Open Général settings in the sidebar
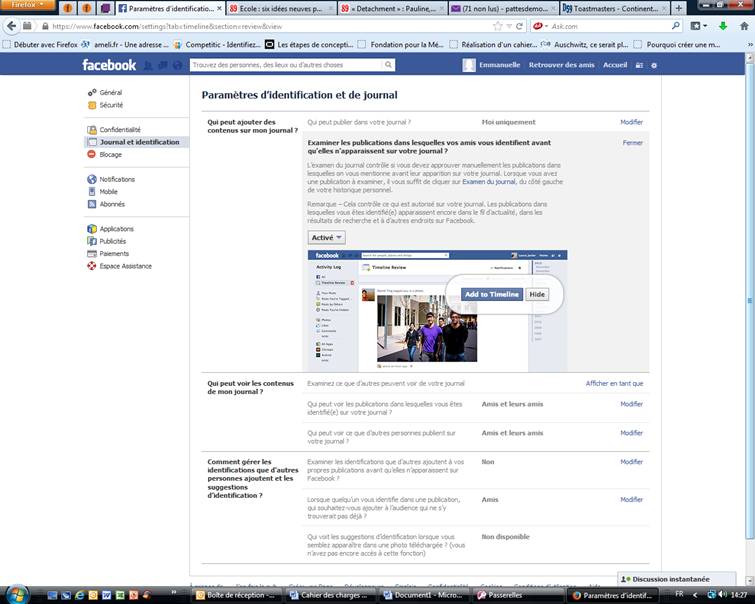 point(110,92)
